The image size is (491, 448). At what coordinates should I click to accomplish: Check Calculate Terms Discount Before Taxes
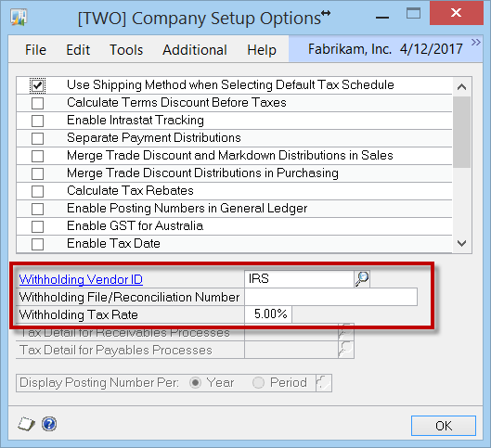pyautogui.click(x=37, y=103)
